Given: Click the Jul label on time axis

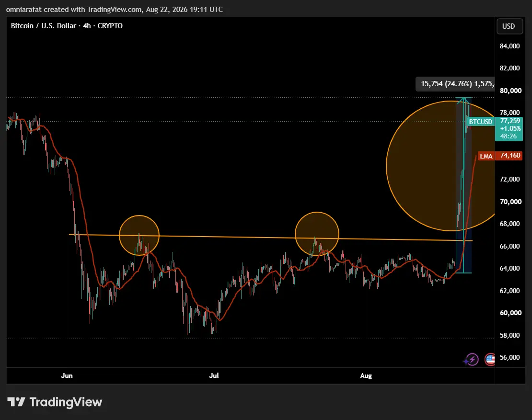Looking at the screenshot, I should click(x=214, y=375).
